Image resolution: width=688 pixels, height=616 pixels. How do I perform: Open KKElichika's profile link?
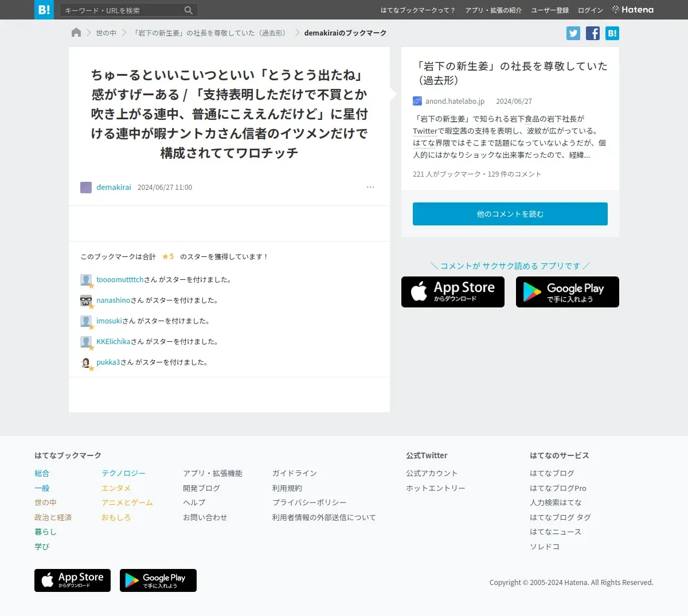pos(114,342)
